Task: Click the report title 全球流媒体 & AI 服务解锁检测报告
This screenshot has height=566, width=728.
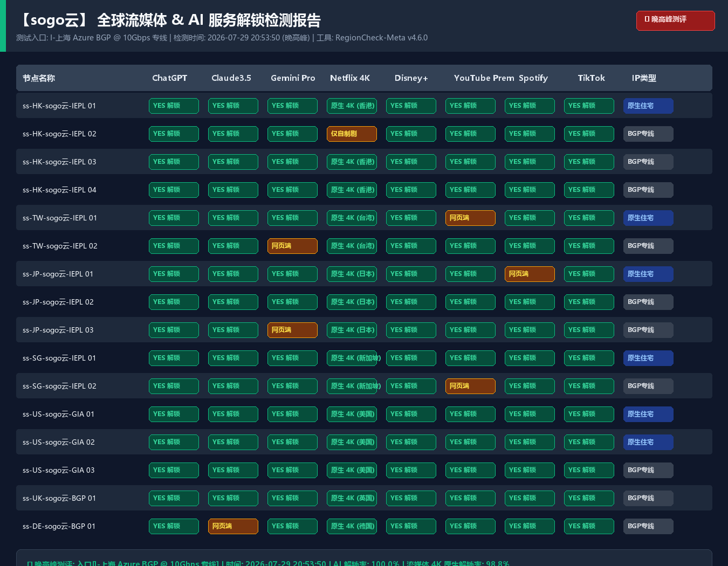Action: [209, 20]
